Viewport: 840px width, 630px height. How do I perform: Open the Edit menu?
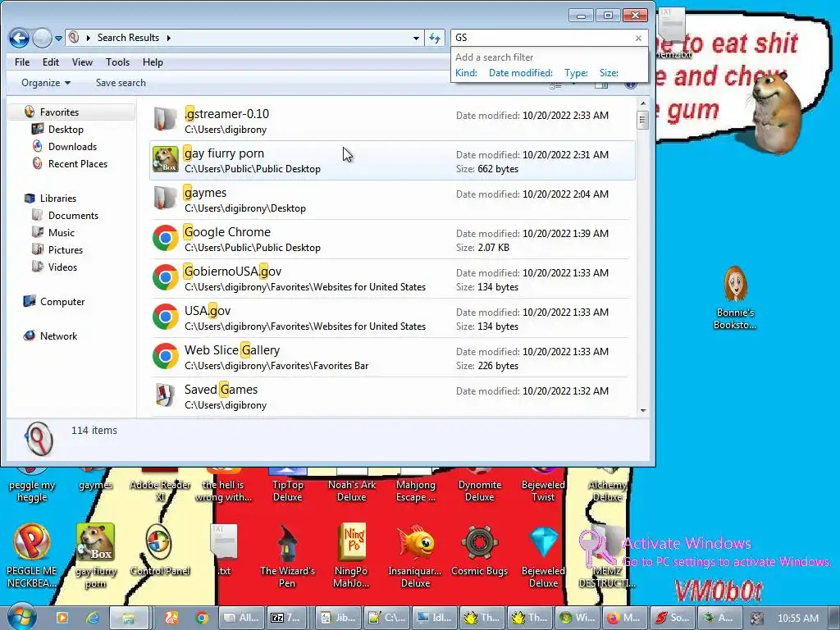click(x=50, y=62)
